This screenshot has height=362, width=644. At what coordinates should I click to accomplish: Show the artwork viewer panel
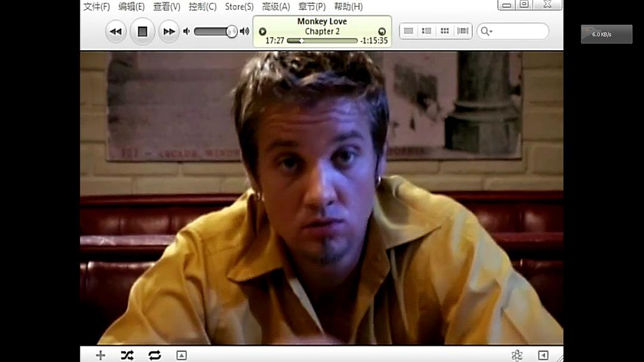click(x=181, y=355)
